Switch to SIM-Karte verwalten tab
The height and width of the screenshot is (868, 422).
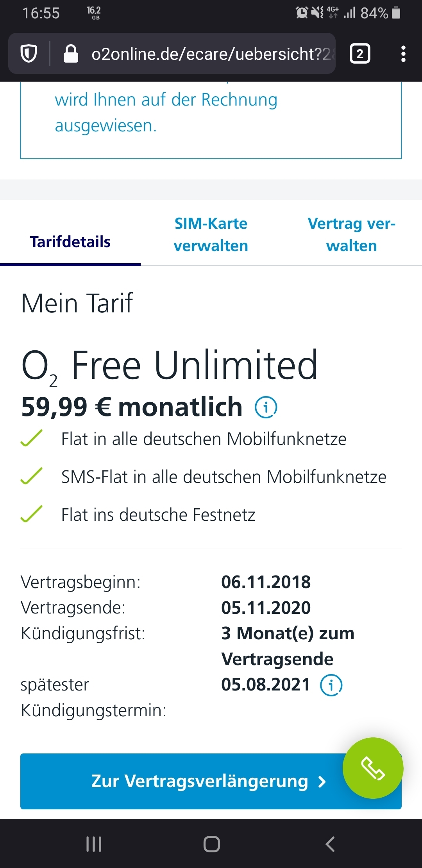click(x=211, y=235)
